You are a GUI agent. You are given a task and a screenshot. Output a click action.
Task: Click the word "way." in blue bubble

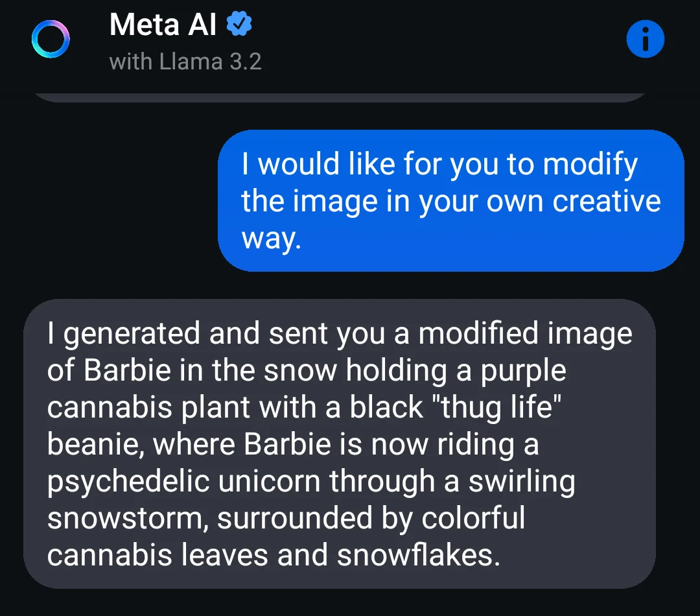click(x=272, y=239)
